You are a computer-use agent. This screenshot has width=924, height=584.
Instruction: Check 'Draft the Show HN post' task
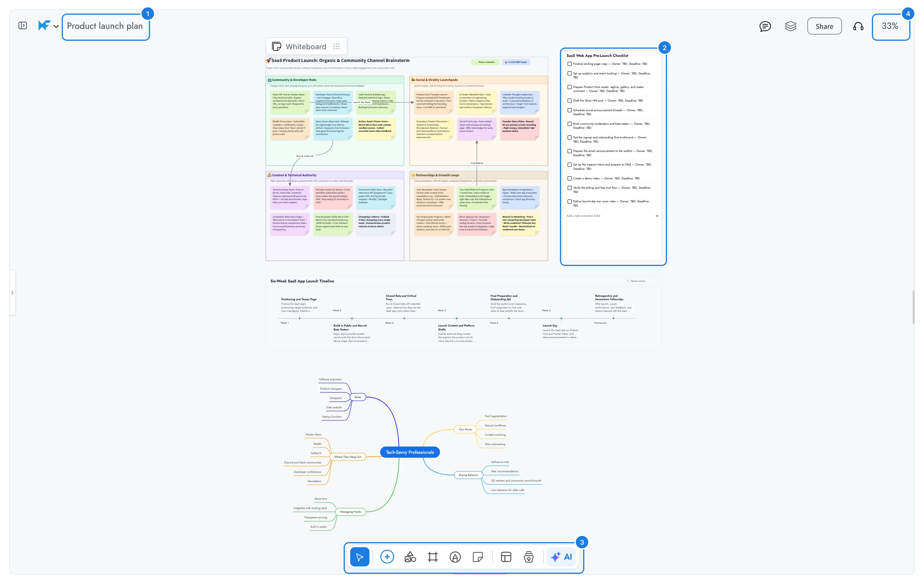click(x=570, y=100)
